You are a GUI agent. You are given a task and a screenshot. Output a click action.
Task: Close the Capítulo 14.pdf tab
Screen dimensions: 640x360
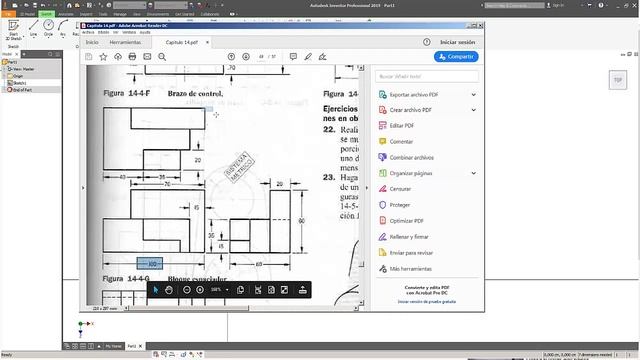207,42
